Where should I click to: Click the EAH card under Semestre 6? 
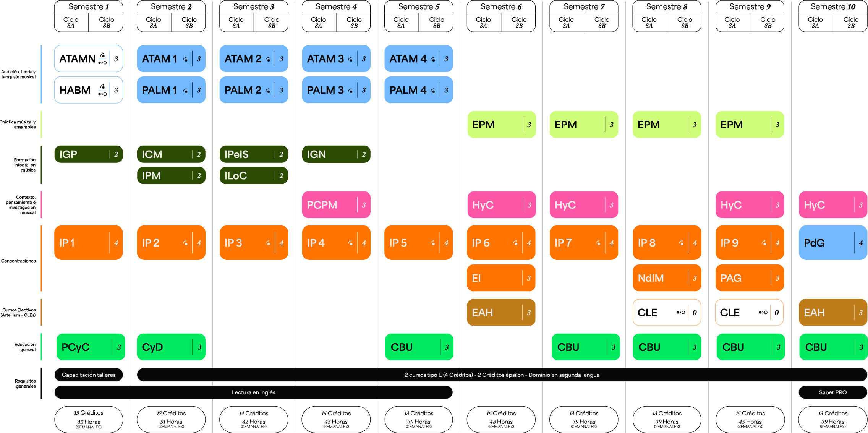coord(501,313)
